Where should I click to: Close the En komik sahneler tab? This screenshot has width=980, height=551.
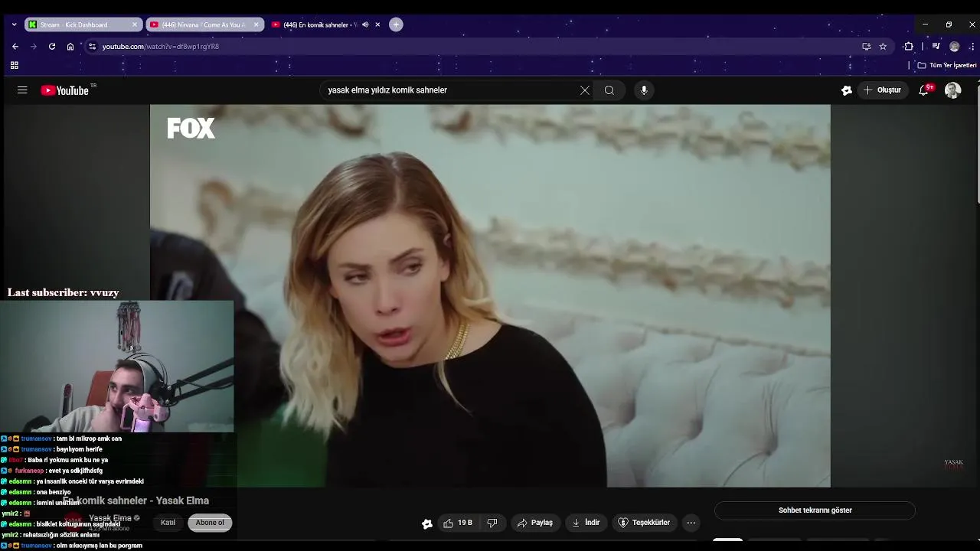pyautogui.click(x=377, y=24)
